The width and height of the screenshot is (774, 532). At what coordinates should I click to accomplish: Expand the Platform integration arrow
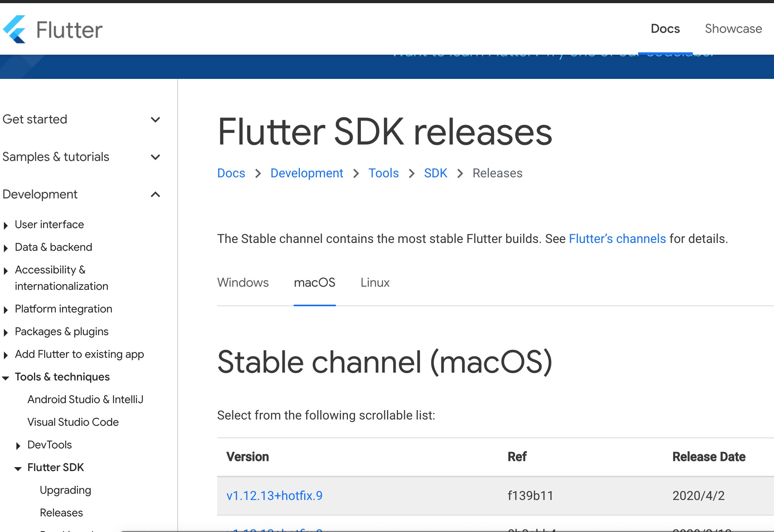pyautogui.click(x=5, y=310)
